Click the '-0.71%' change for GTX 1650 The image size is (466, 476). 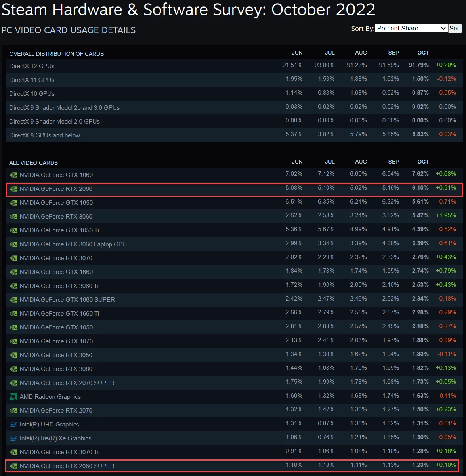point(447,202)
